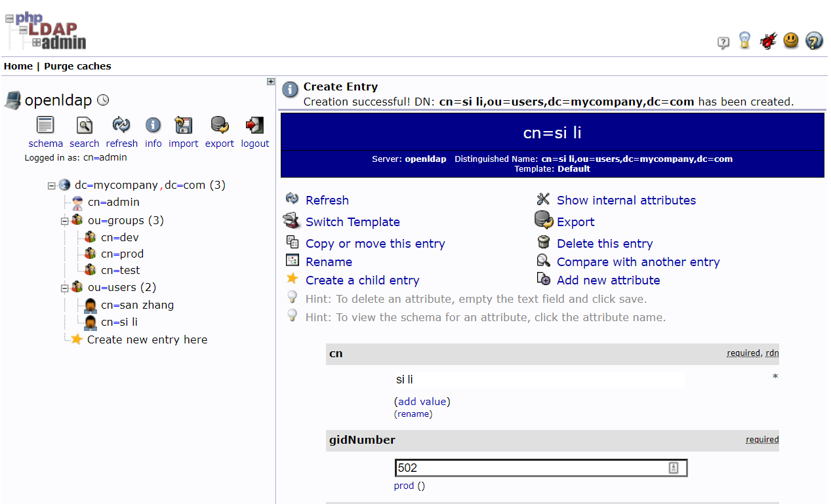Open the export icon in the sidebar toolbar

(x=219, y=125)
